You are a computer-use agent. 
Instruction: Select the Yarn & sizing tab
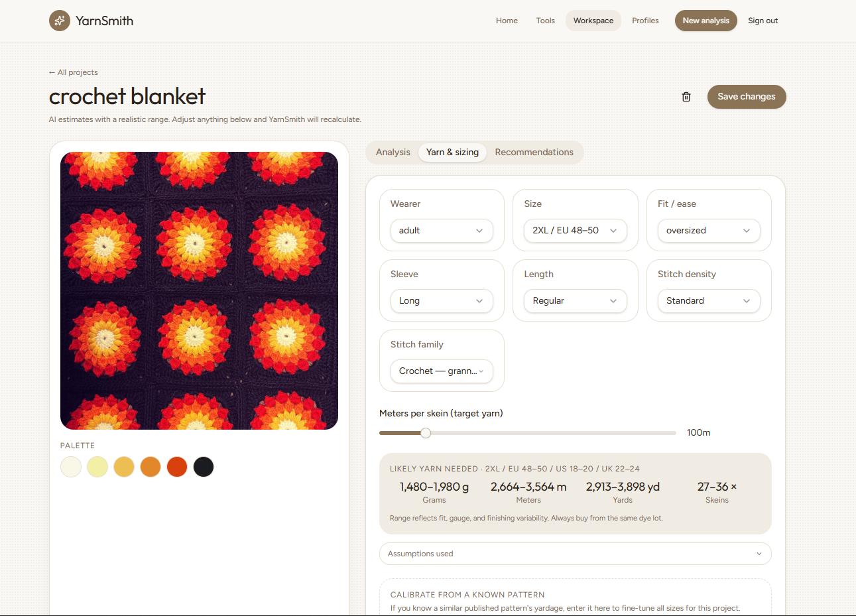coord(452,153)
